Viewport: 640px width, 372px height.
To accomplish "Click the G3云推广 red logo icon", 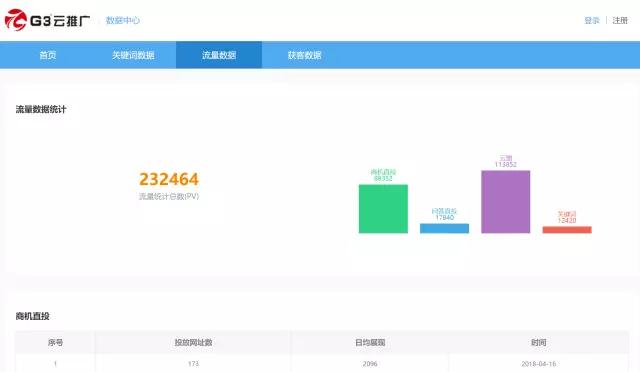I will pyautogui.click(x=16, y=20).
